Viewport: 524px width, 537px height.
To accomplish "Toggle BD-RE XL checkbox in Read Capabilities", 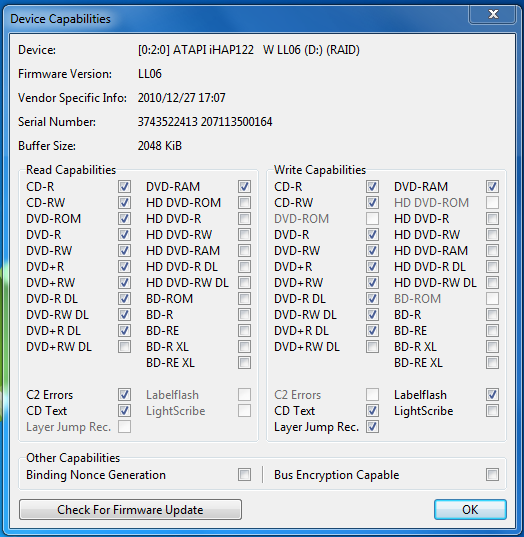I will click(244, 362).
